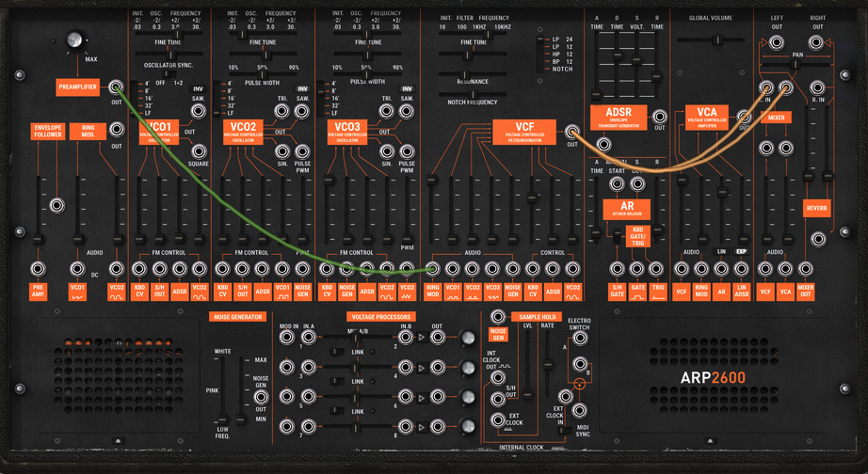The image size is (868, 474).
Task: Click the PAN slider handle
Action: click(x=795, y=65)
